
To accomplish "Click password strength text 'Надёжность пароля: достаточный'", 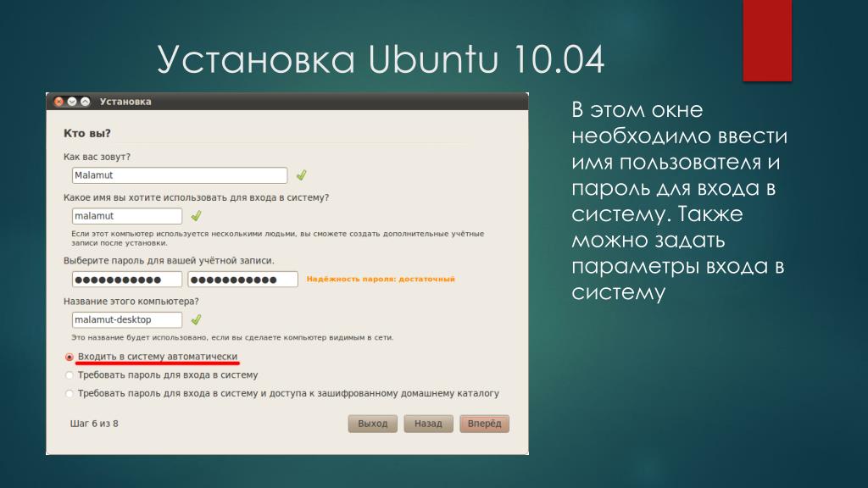I will [x=381, y=279].
